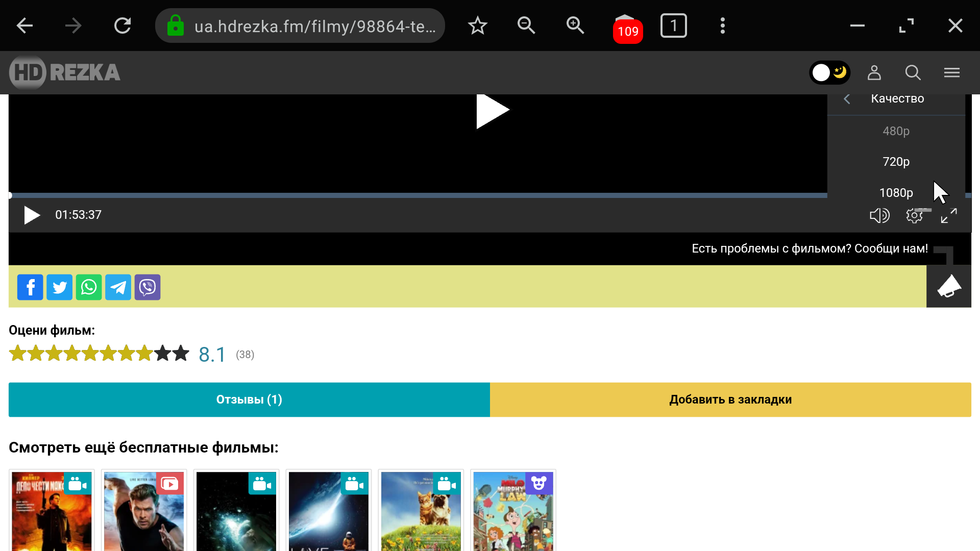This screenshot has height=551, width=980.
Task: Share via the Viber icon
Action: (148, 287)
